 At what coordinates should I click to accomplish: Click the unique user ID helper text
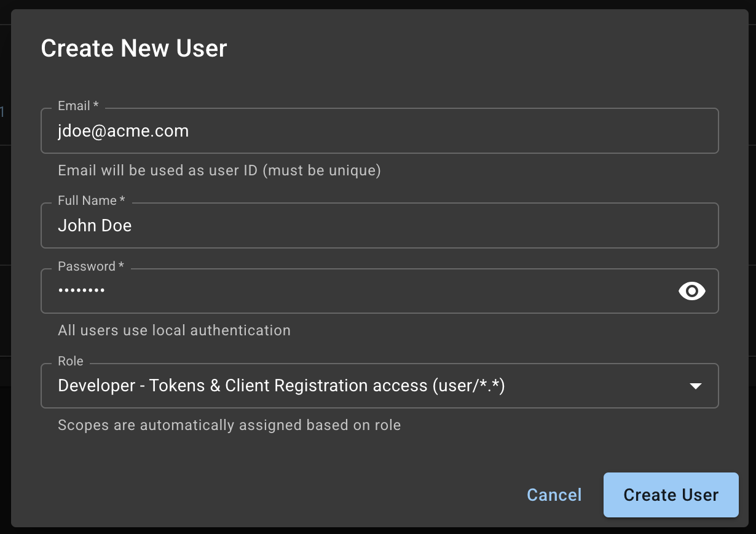pyautogui.click(x=219, y=170)
